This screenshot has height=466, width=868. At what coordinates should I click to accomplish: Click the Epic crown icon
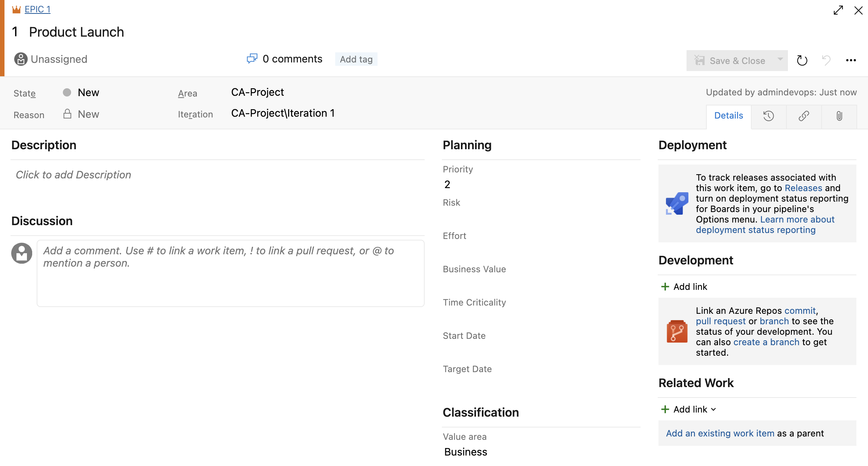[x=16, y=9]
